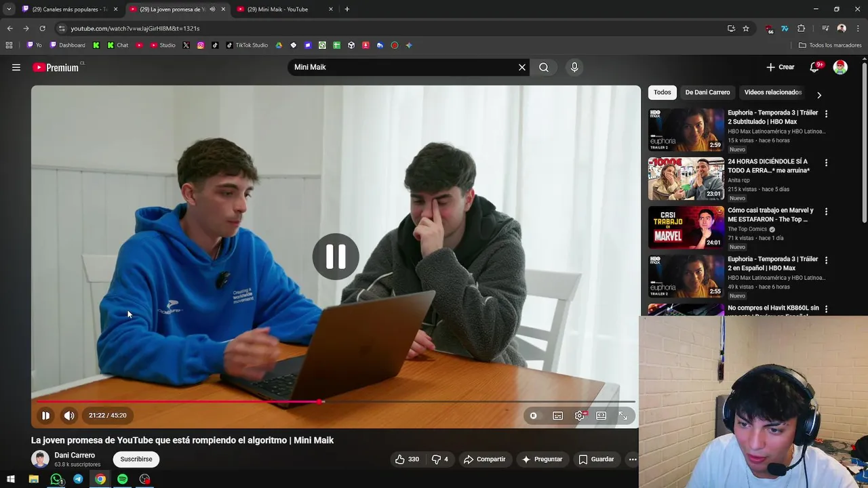Open 'Cómo casi trabajo en Marvel' title
This screenshot has height=488, width=868.
770,215
